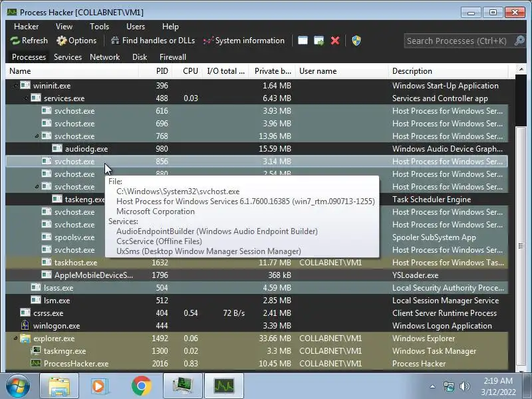532x399 pixels.
Task: Open the View menu
Action: (x=64, y=27)
